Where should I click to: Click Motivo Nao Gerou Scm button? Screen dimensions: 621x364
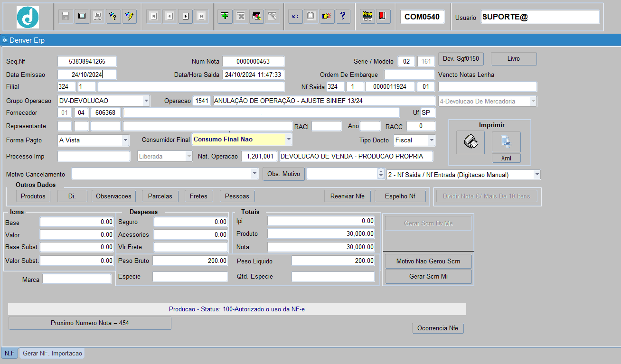click(x=428, y=261)
